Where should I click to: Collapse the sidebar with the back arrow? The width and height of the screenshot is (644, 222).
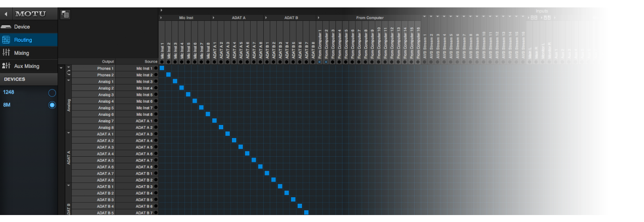pyautogui.click(x=6, y=14)
